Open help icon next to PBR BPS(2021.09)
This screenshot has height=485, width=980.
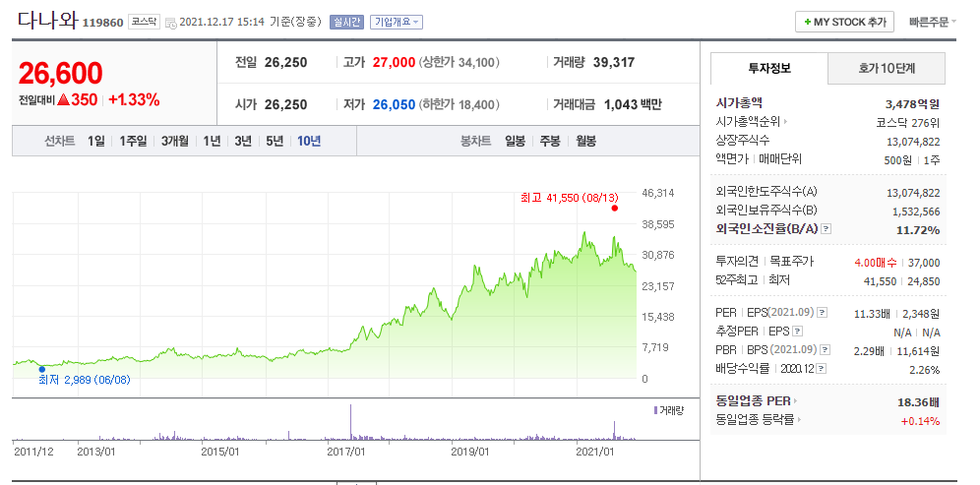tap(826, 350)
